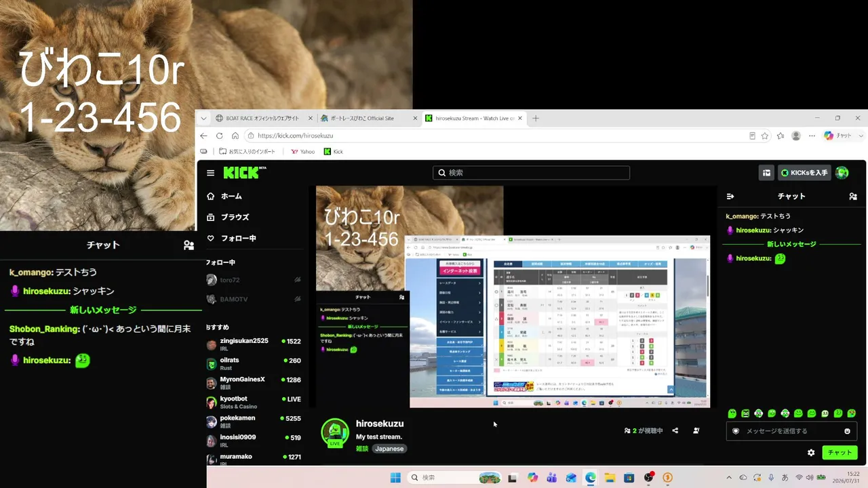Click the Windows taskbar search box
This screenshot has width=868, height=488.
click(454, 478)
